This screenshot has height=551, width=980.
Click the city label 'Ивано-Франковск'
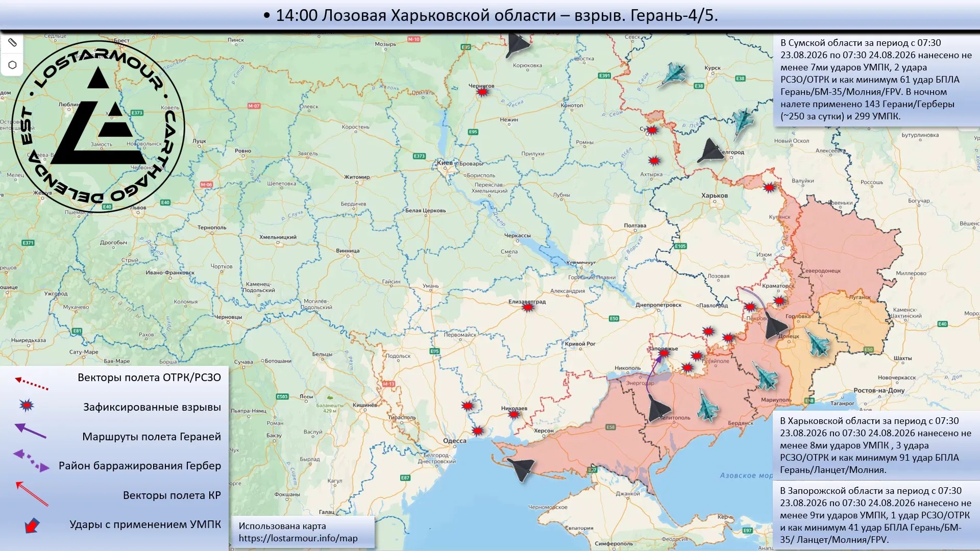pyautogui.click(x=170, y=273)
